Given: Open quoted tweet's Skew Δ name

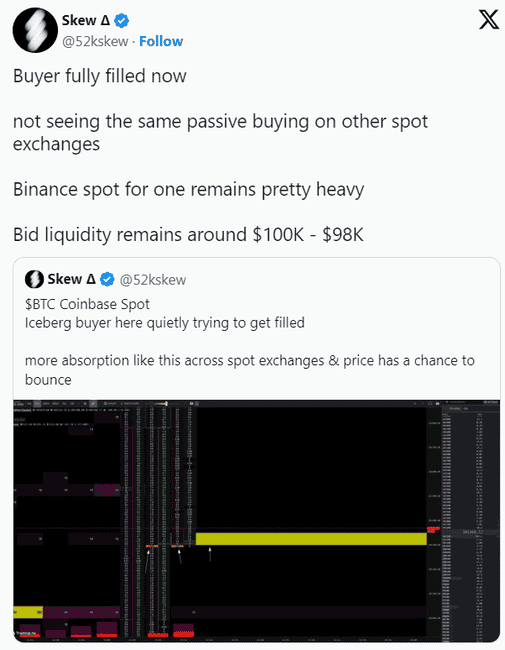Looking at the screenshot, I should (72, 279).
